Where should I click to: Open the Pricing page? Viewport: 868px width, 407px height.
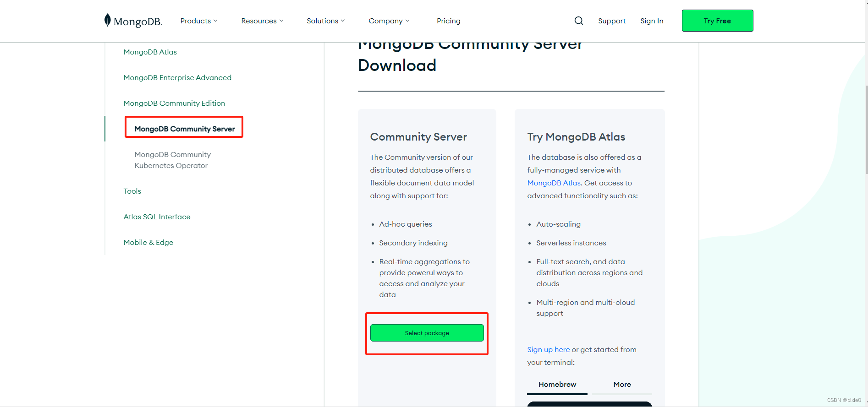(449, 21)
